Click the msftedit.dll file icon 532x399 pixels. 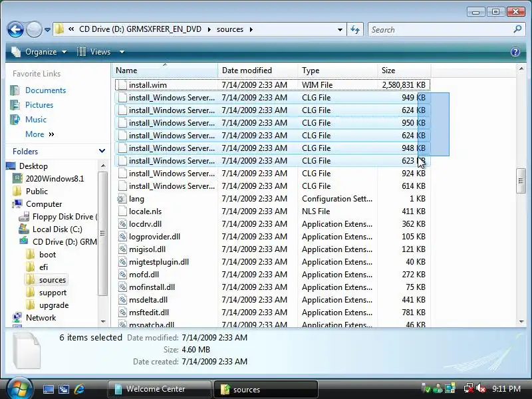pyautogui.click(x=122, y=313)
